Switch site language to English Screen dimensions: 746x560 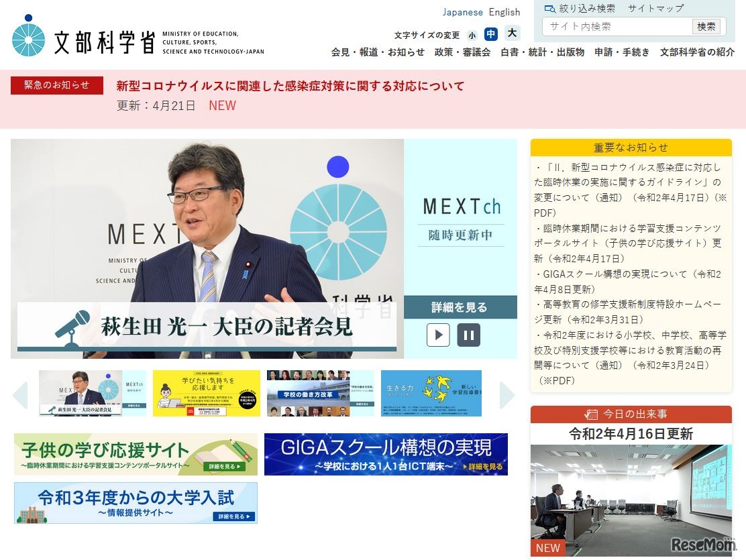point(504,11)
